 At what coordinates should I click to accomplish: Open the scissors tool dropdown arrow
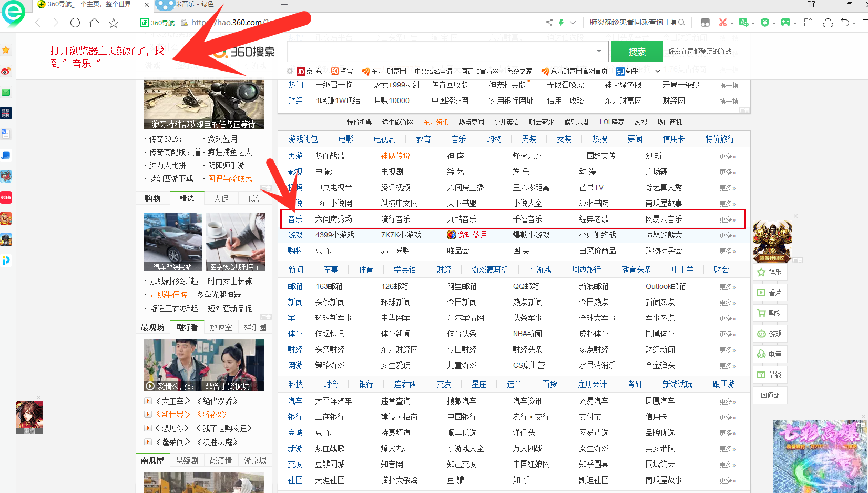(x=732, y=24)
